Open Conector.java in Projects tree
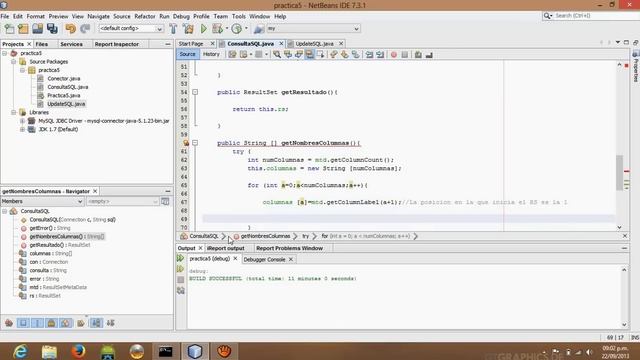The image size is (640, 360). click(64, 78)
